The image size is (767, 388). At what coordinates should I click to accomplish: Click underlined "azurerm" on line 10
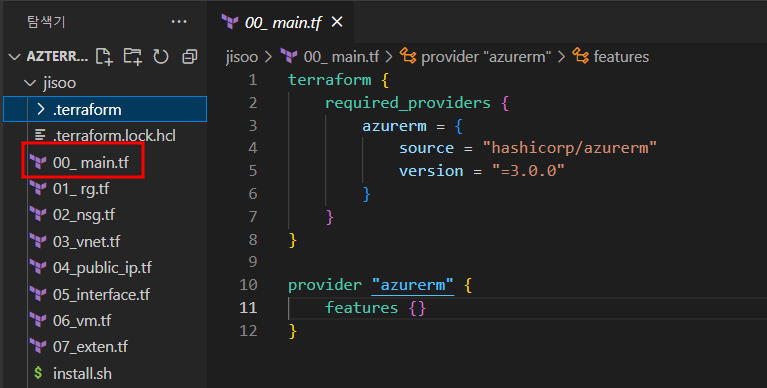click(x=412, y=285)
